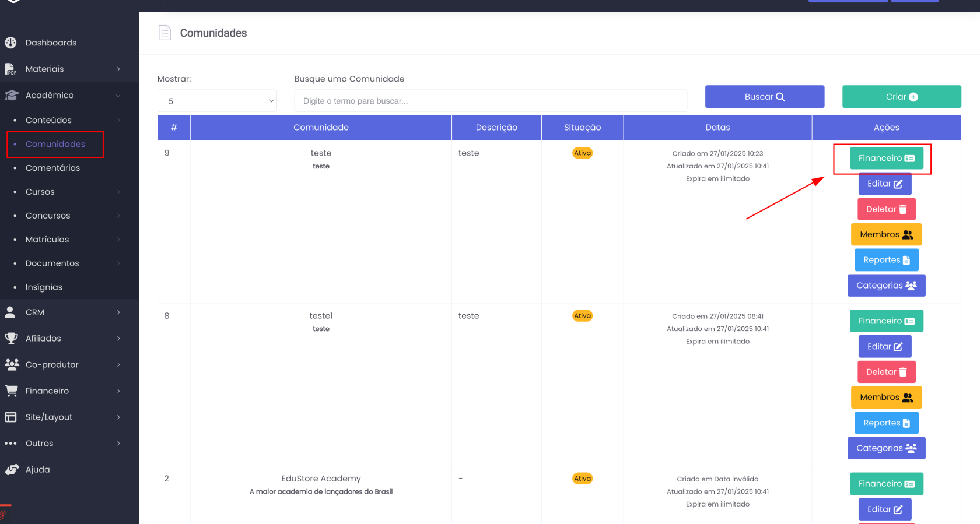Viewport: 980px width, 524px height.
Task: Click the Financeiro shopping cart icon
Action: 10,391
